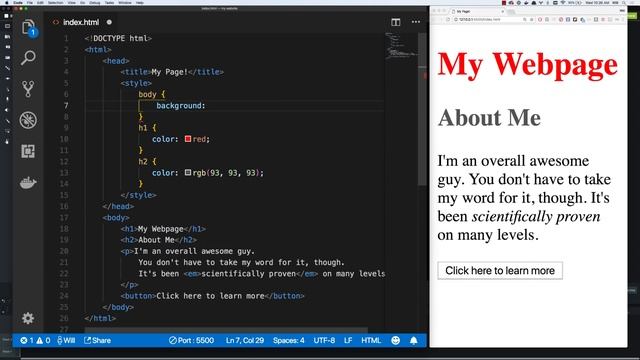
Task: Open the Search panel magnifier icon
Action: 28,58
